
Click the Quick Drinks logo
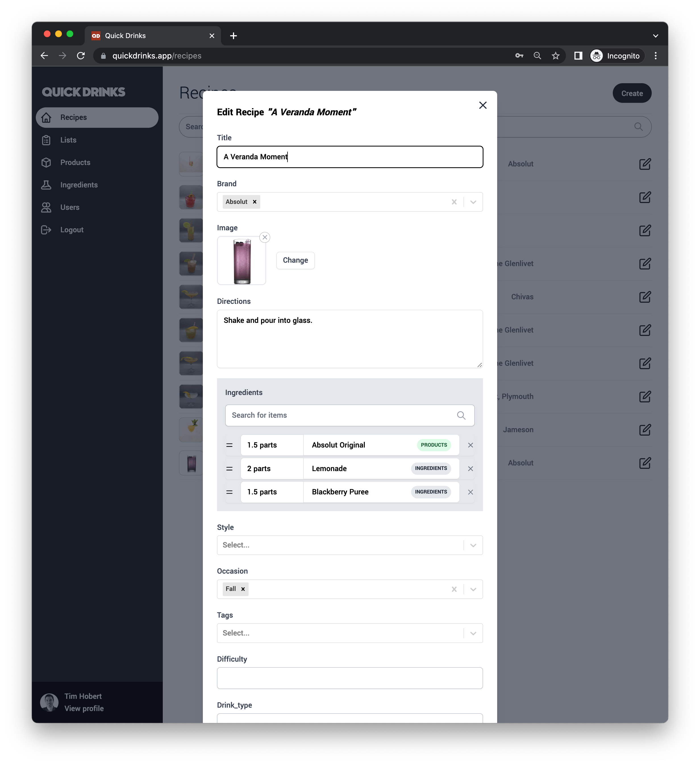84,92
